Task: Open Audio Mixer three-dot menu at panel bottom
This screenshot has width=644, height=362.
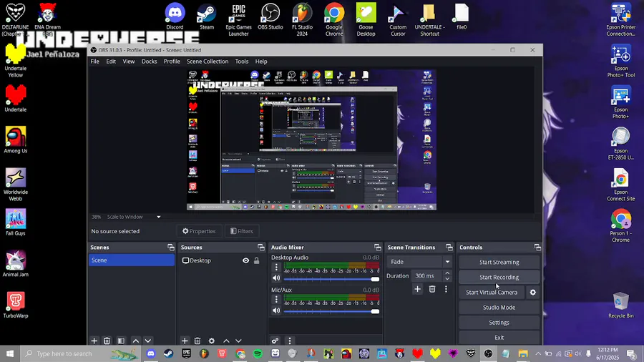Action: tap(290, 341)
